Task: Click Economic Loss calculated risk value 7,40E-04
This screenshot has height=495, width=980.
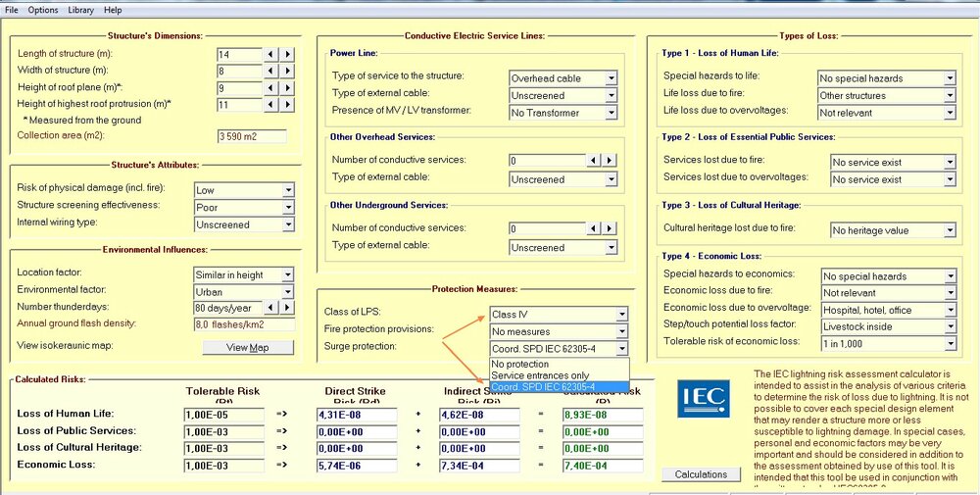Action: tap(603, 466)
